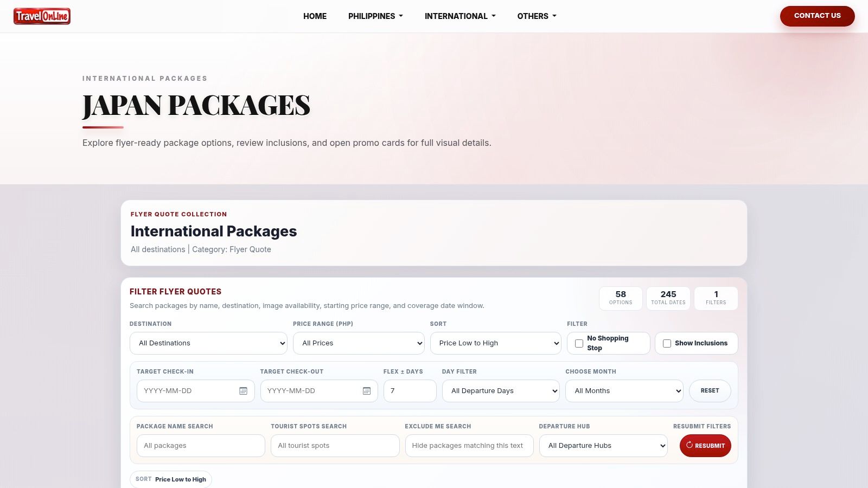Screen dimensions: 868x488
Task: Click the Travel Online logo
Action: pos(42,16)
